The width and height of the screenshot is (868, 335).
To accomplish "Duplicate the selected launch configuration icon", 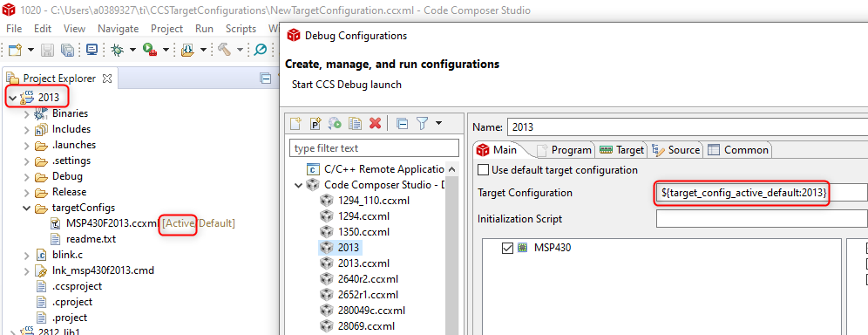I will tap(355, 124).
